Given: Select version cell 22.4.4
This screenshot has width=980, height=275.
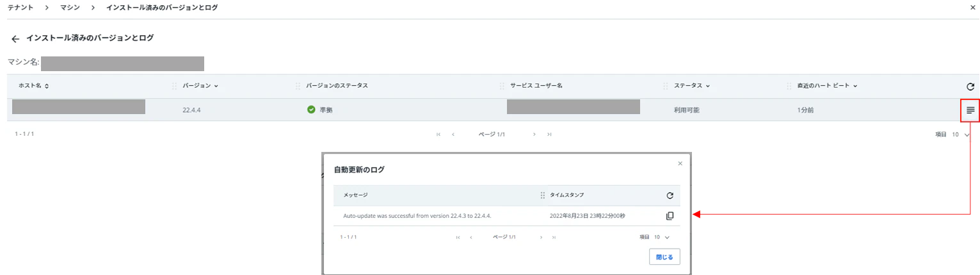Looking at the screenshot, I should (191, 110).
